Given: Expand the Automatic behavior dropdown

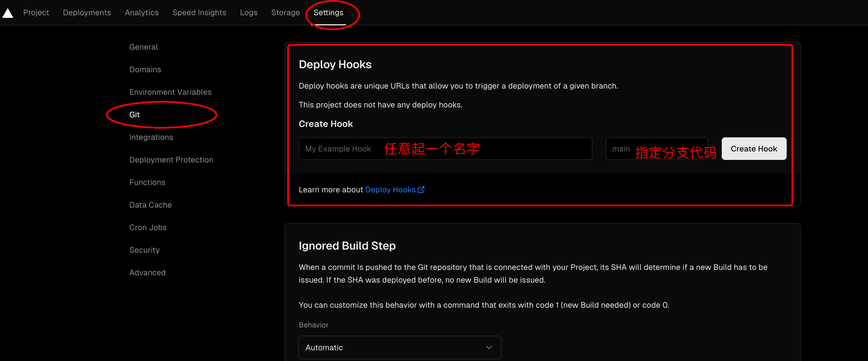Looking at the screenshot, I should [x=400, y=347].
